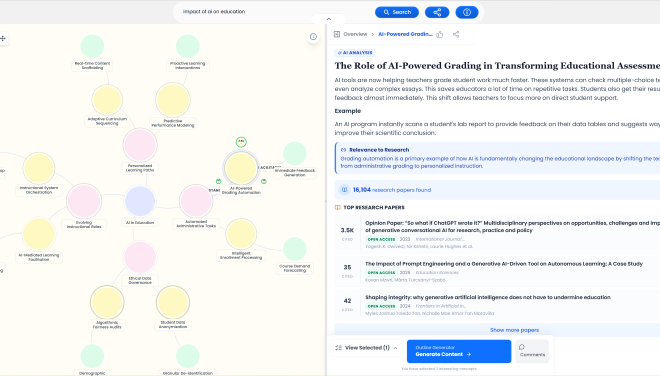Open the Comments button

pyautogui.click(x=532, y=351)
